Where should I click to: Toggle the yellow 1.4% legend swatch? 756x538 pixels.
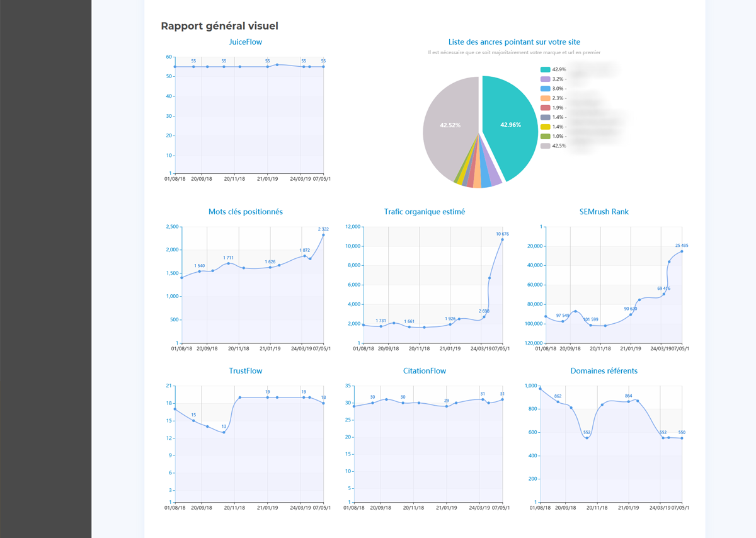pos(545,127)
